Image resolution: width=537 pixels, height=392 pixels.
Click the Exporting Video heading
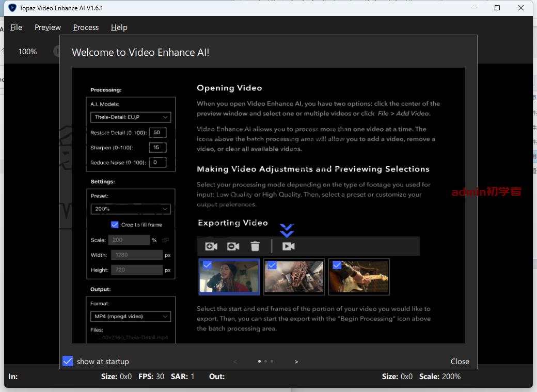click(232, 223)
